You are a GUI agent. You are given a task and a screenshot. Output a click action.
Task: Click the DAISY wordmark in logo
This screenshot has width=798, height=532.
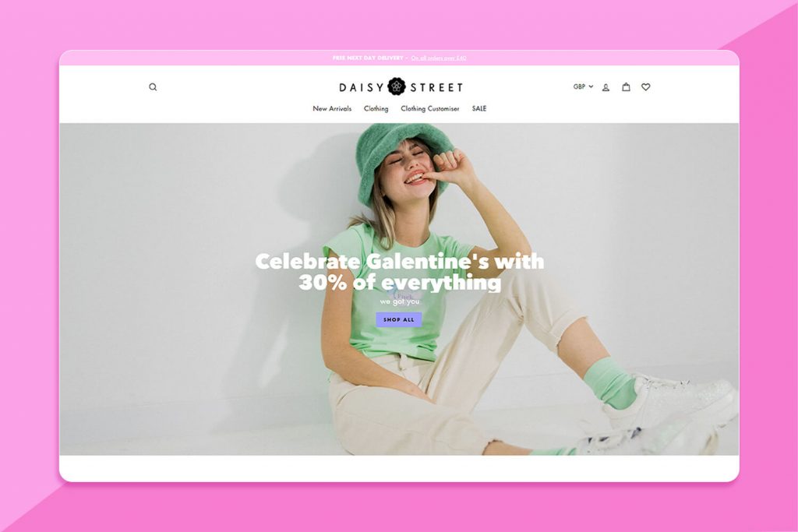[362, 87]
